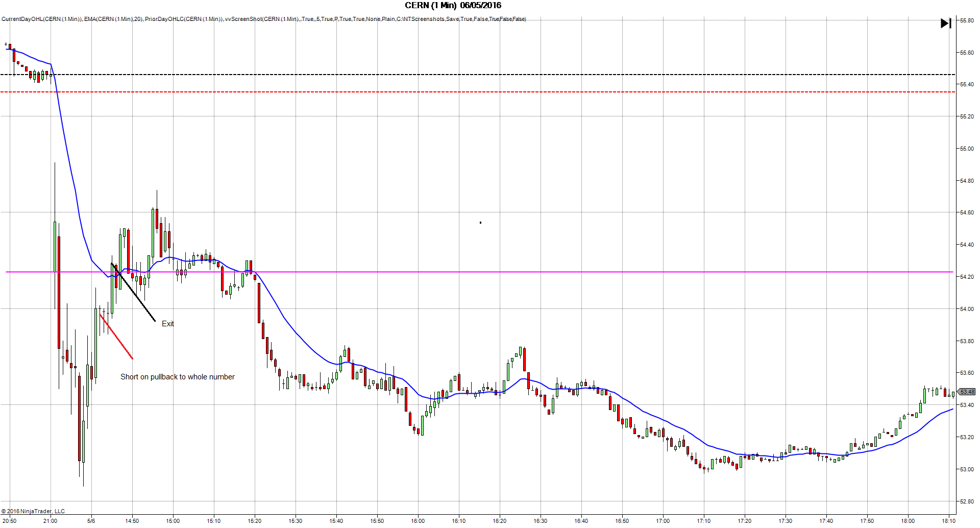Click the 15:40 time axis label
The width and height of the screenshot is (980, 528).
tap(336, 521)
